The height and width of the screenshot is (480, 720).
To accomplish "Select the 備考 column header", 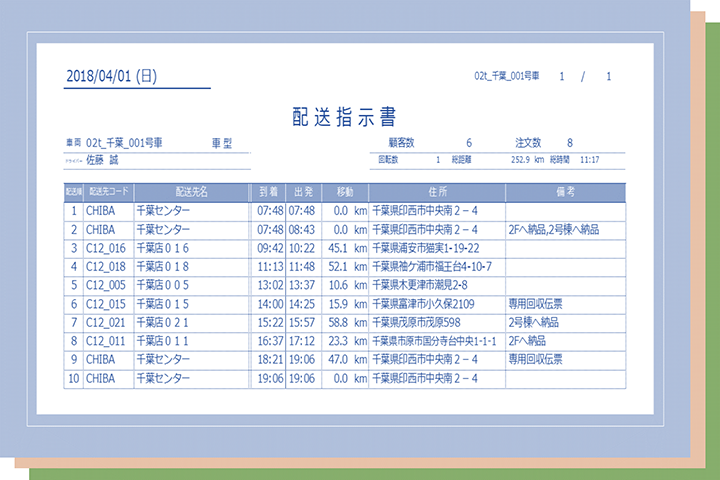I will click(x=564, y=192).
